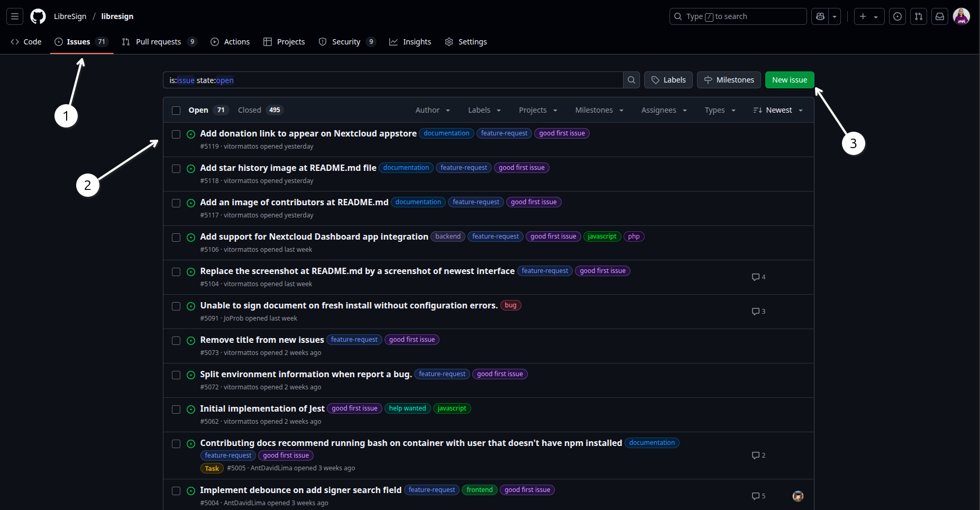Open the 3 comments icon on issue #5091

coord(758,312)
